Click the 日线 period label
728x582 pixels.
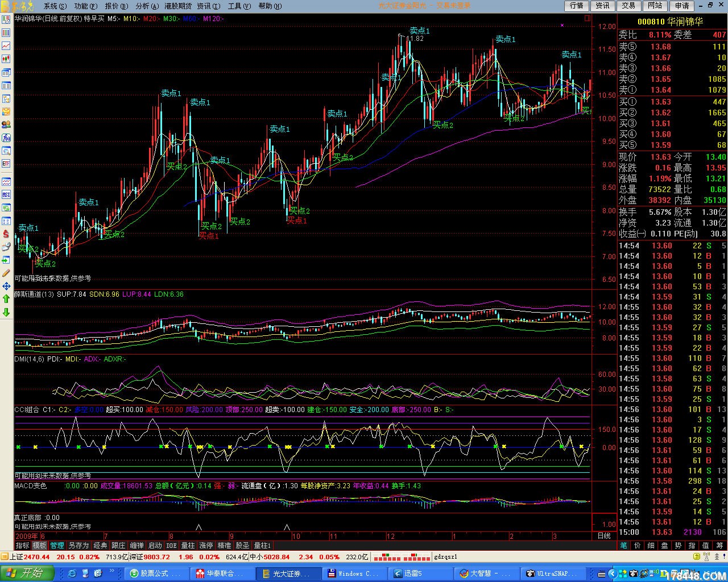click(x=604, y=535)
